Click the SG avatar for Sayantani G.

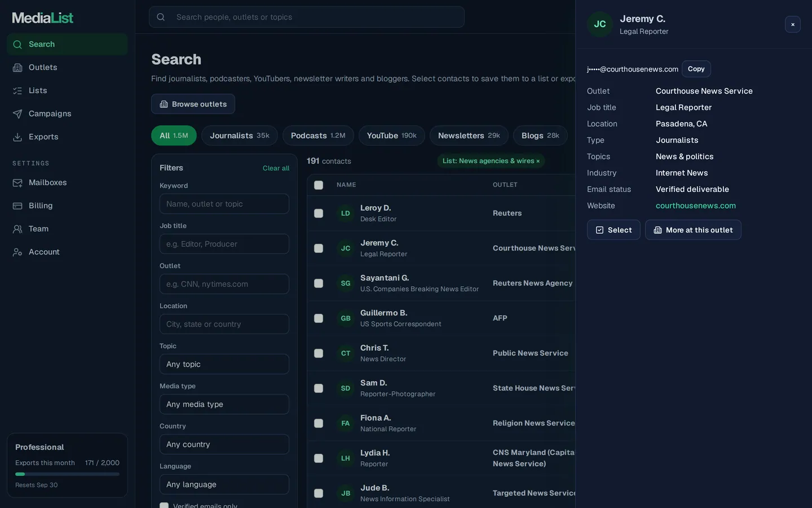tap(346, 283)
